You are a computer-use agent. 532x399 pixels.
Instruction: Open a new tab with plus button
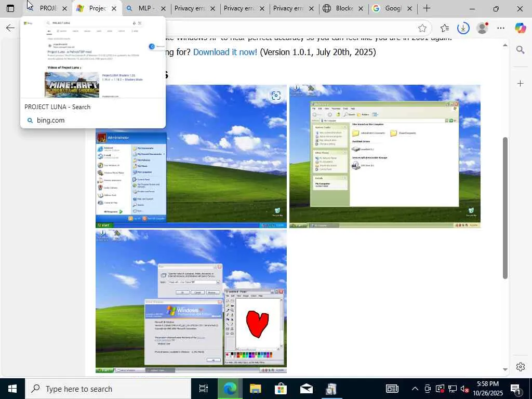pyautogui.click(x=427, y=8)
